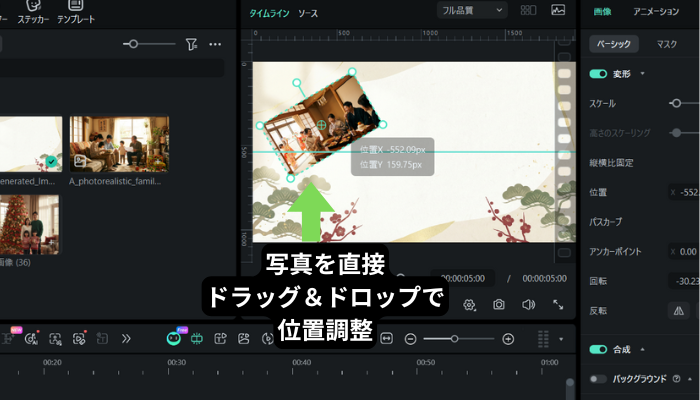Fit timeline to window icon
Image resolution: width=700 pixels, height=400 pixels.
[387, 339]
